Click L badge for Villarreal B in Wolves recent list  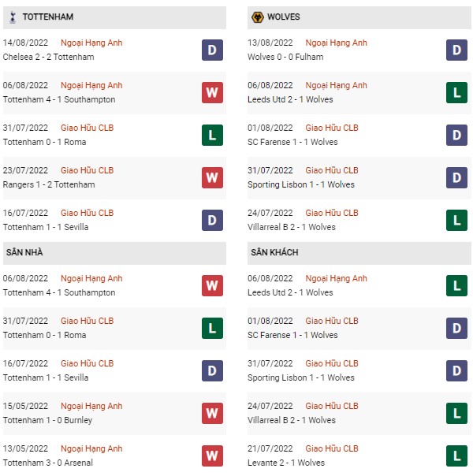click(456, 220)
